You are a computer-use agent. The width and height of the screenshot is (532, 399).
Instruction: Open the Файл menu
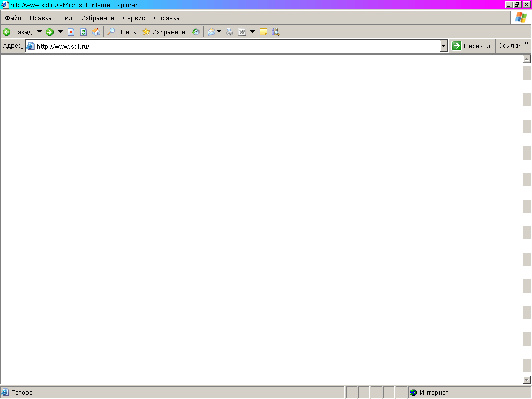click(13, 18)
